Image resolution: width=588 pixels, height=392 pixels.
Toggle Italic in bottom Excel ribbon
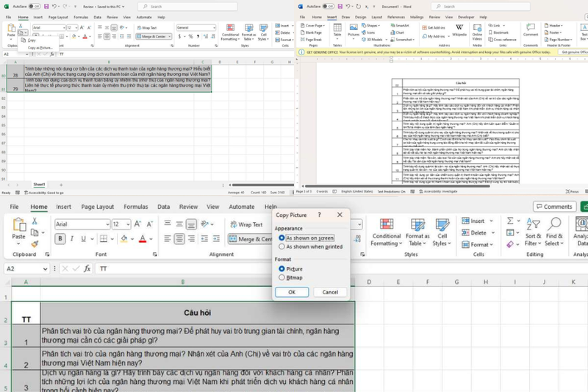[x=71, y=238]
